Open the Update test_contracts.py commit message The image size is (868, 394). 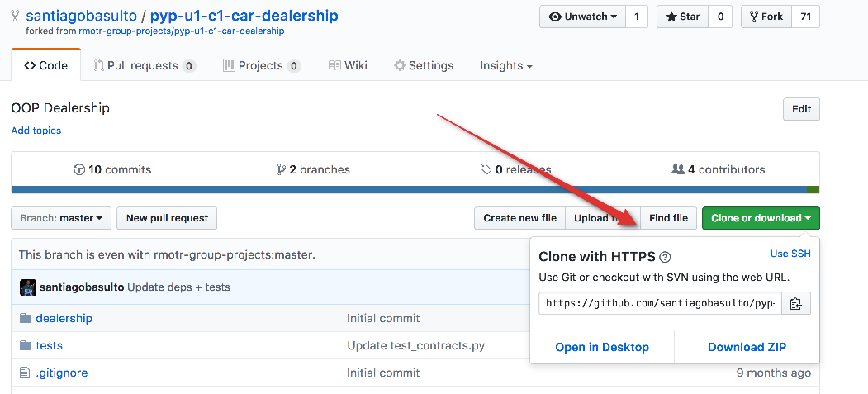click(x=415, y=346)
